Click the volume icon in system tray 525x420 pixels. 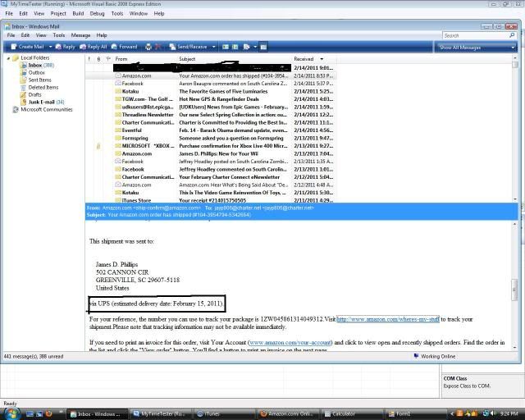pyautogui.click(x=494, y=414)
